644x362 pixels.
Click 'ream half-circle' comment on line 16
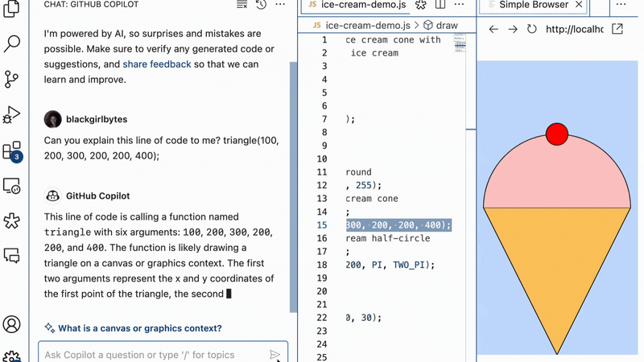click(x=388, y=238)
